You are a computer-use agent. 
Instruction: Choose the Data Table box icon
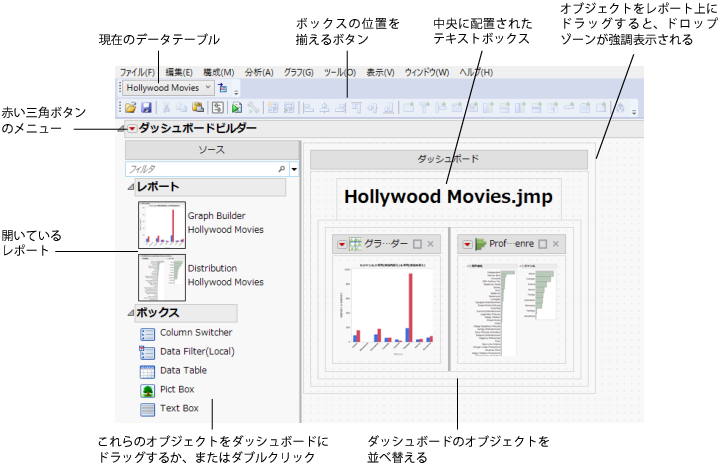[147, 371]
